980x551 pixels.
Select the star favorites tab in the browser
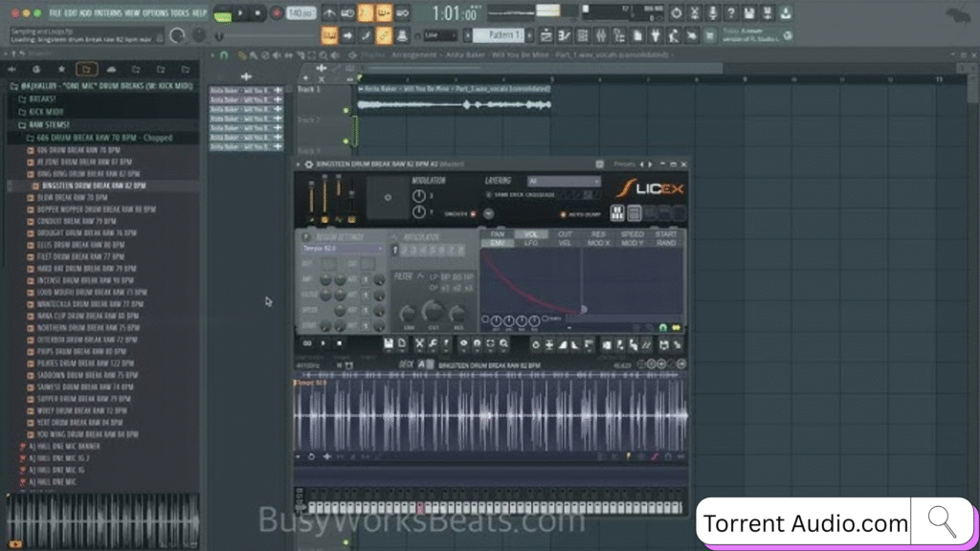(x=62, y=70)
